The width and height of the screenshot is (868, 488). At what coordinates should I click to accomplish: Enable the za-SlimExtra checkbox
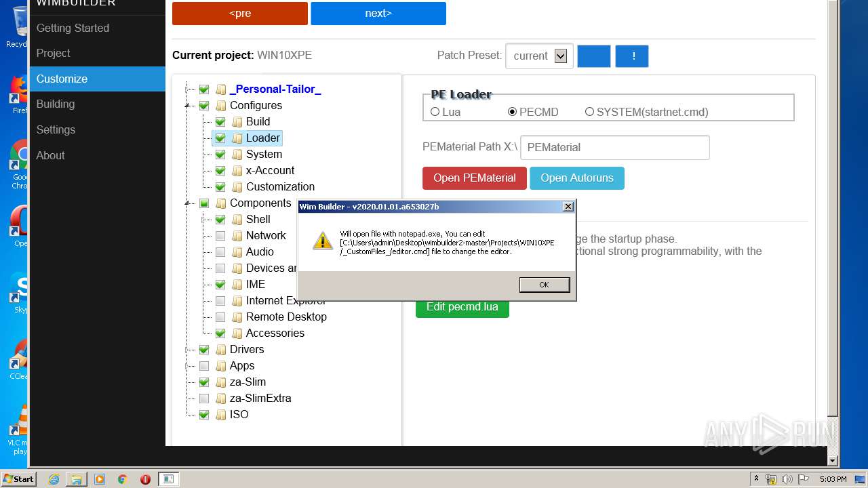point(204,398)
